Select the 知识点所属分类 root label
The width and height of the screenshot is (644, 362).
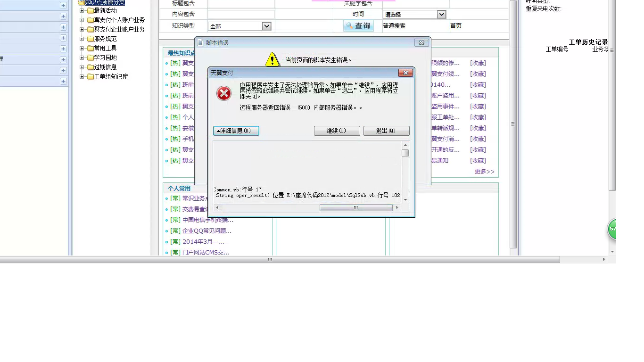point(105,2)
